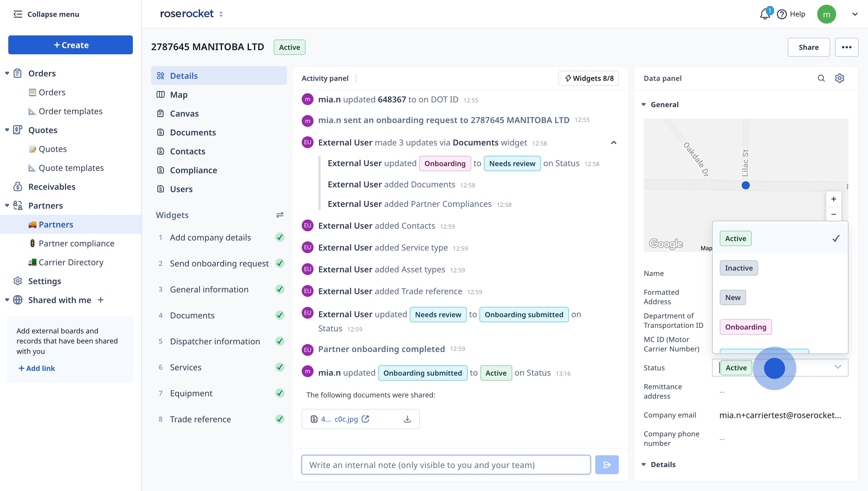This screenshot has height=491, width=868.
Task: Open Help from the top bar
Action: [791, 14]
